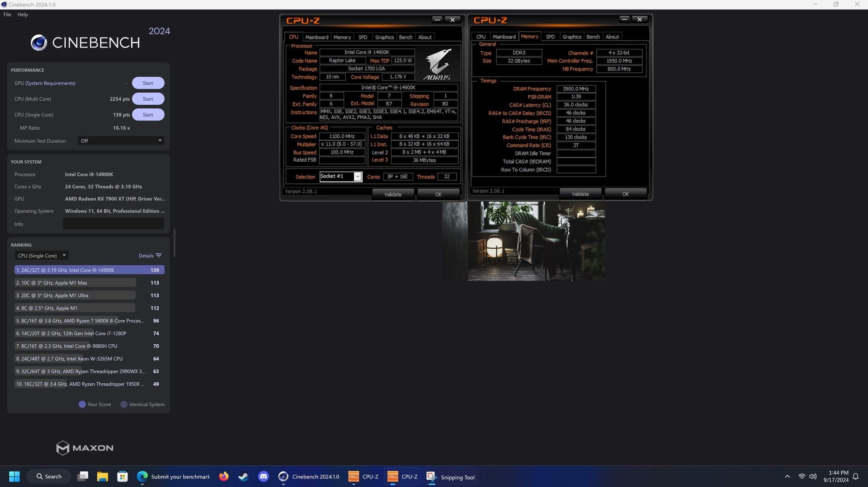Click the Cinebench logo sphere

coord(39,42)
